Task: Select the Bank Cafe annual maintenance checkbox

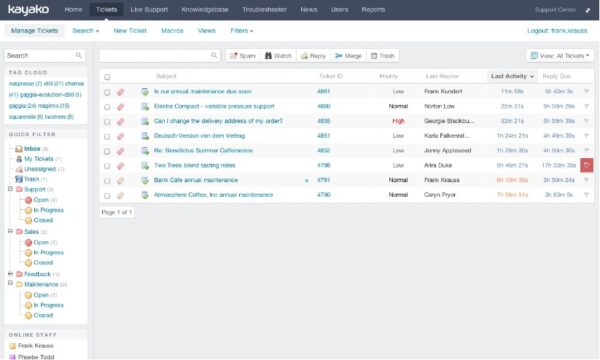Action: [x=107, y=181]
